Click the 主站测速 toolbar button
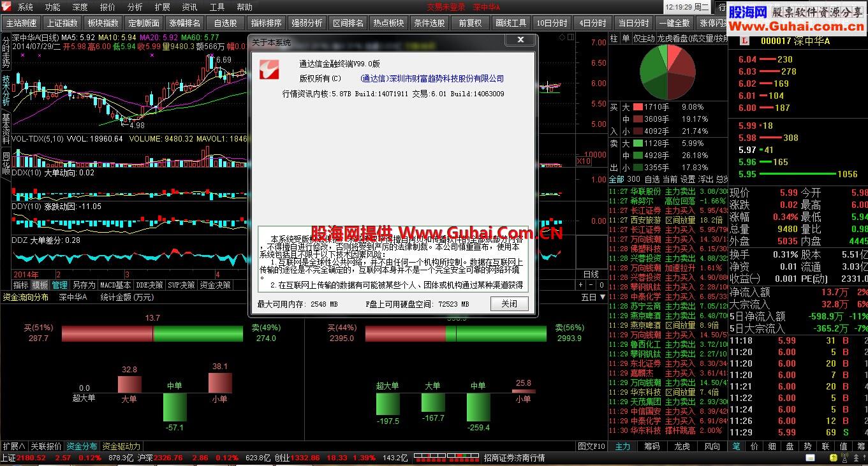 22,23
